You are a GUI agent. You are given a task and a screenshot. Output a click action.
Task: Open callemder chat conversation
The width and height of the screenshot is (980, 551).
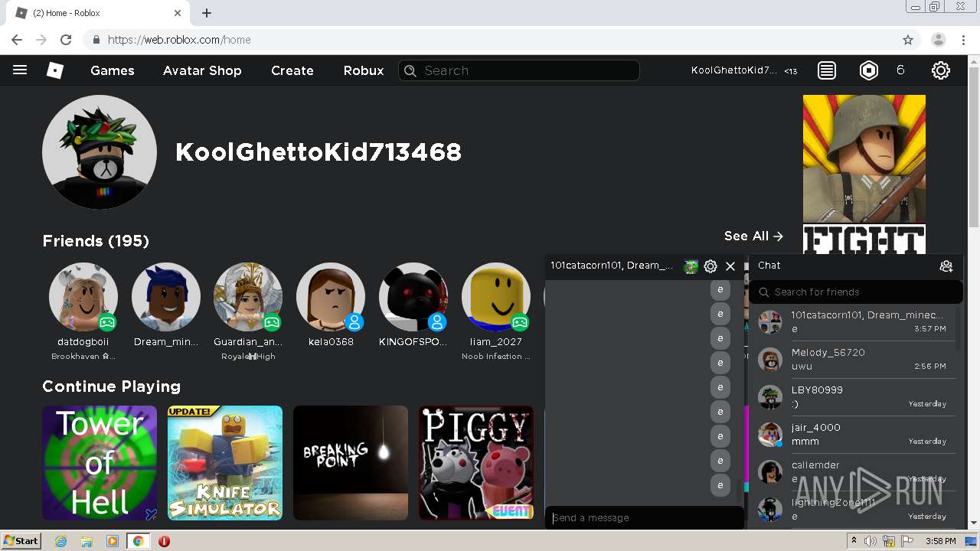[x=855, y=472]
